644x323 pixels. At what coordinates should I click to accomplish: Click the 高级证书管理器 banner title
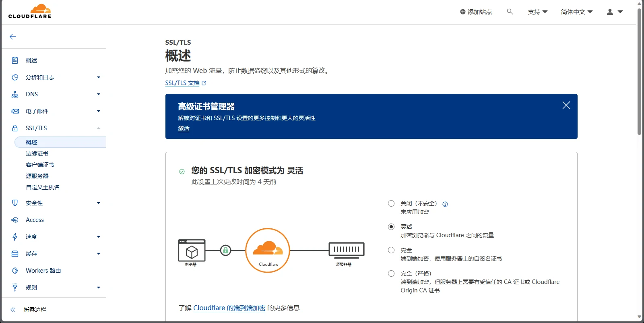pos(206,106)
